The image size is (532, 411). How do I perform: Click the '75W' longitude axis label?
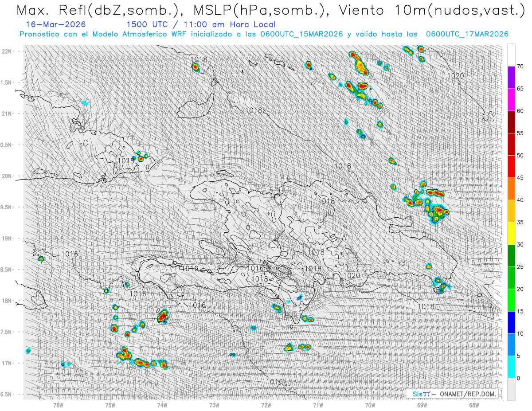[110, 404]
